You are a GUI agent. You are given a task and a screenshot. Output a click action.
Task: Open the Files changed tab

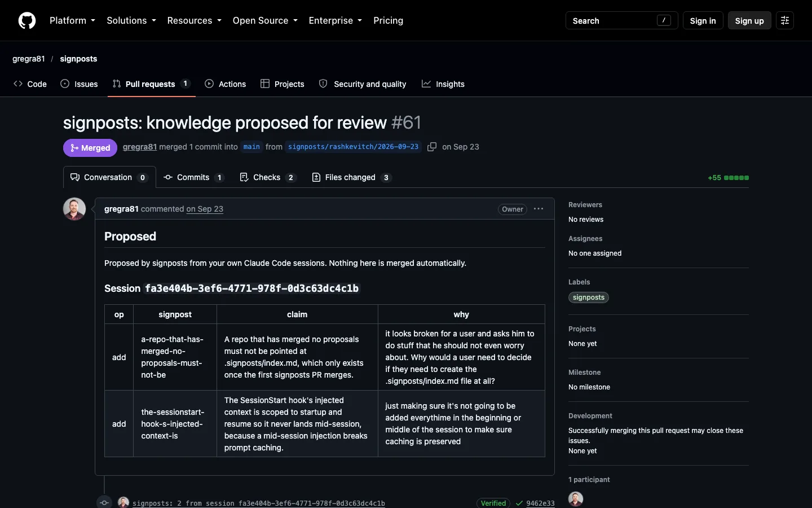point(352,177)
